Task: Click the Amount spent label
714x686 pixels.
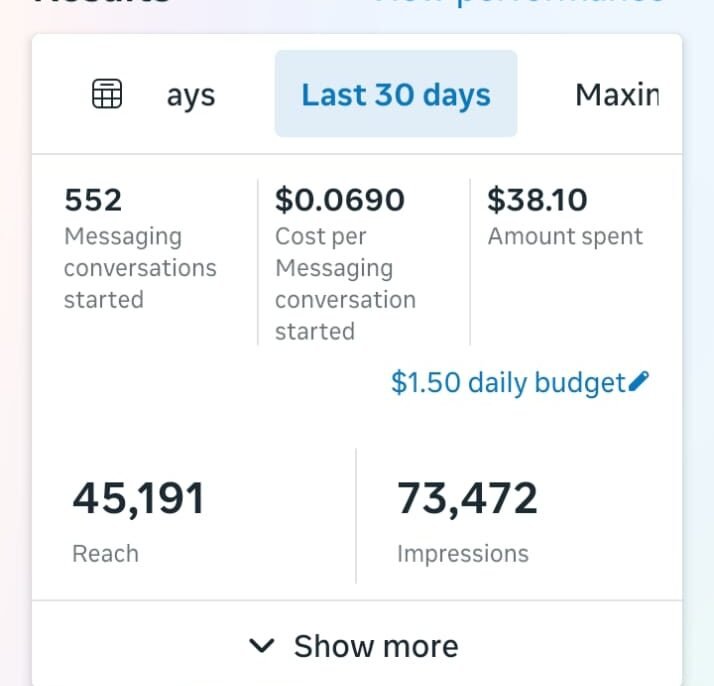Action: coord(565,237)
